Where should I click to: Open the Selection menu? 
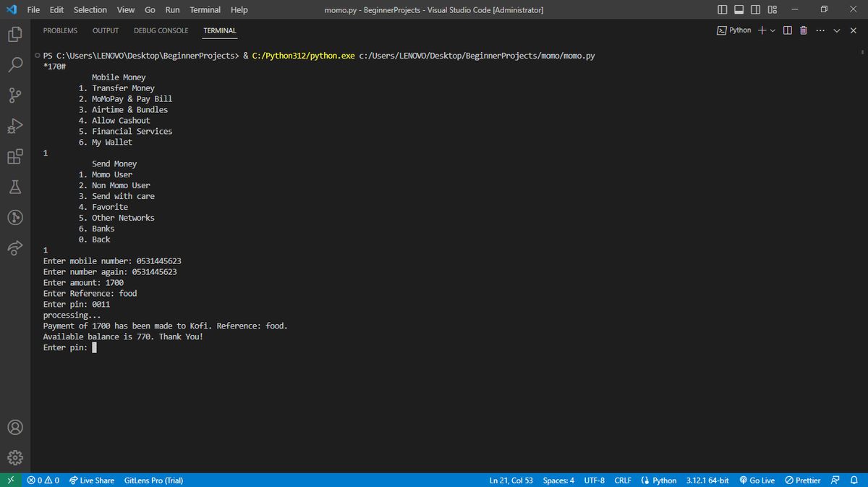pyautogui.click(x=90, y=9)
